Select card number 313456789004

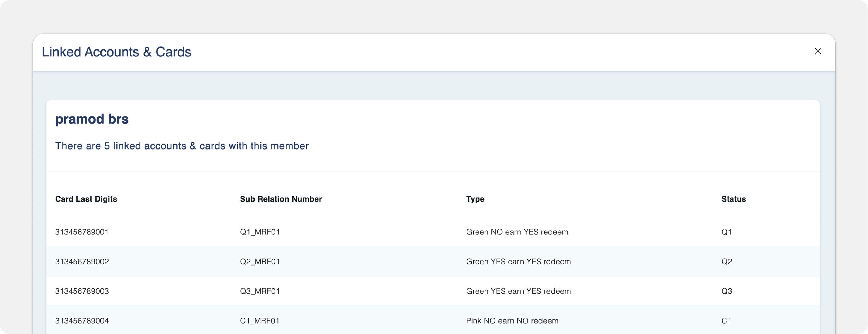tap(82, 321)
